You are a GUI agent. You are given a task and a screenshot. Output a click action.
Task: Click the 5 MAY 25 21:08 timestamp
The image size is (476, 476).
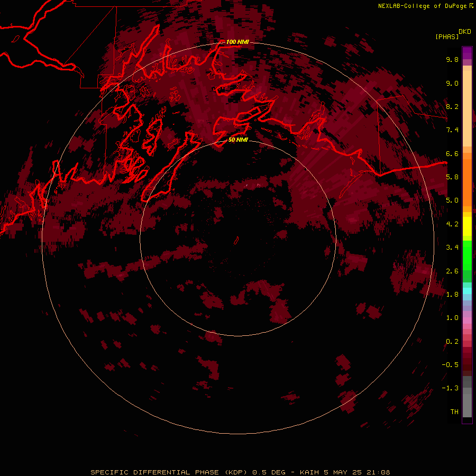click(357, 472)
